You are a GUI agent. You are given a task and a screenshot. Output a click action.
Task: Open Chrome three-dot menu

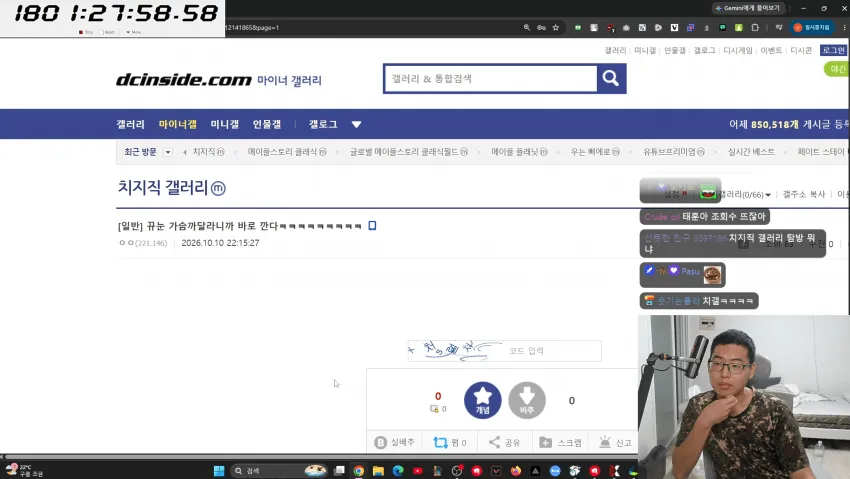845,28
